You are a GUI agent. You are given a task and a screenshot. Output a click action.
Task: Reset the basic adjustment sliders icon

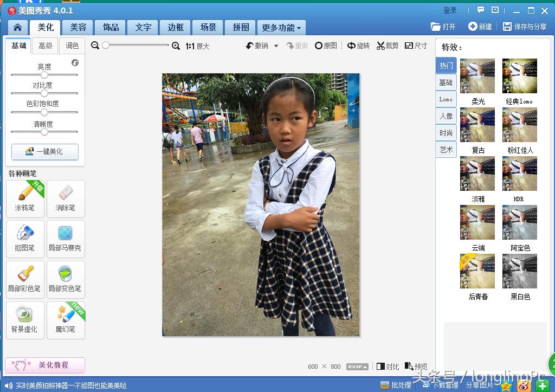pos(75,63)
